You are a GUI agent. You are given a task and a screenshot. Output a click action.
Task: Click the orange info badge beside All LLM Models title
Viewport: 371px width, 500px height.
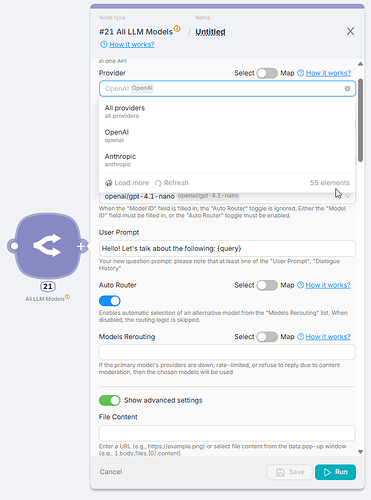pos(177,29)
